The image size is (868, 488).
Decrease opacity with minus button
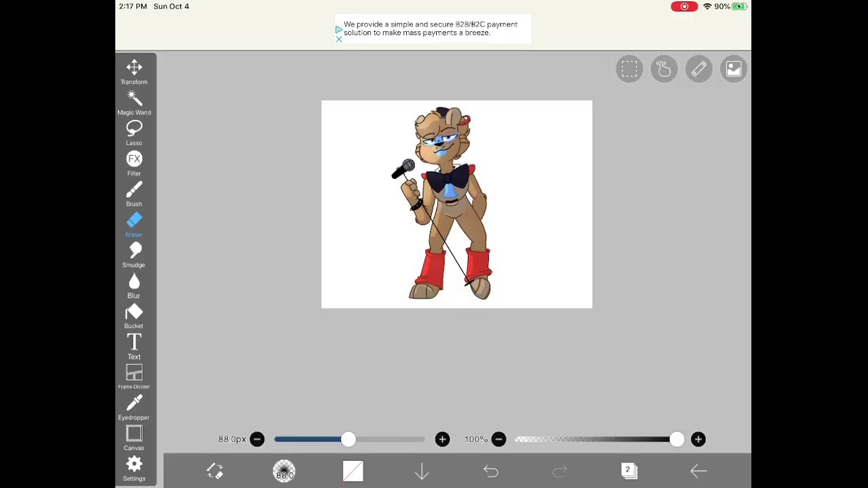point(498,439)
